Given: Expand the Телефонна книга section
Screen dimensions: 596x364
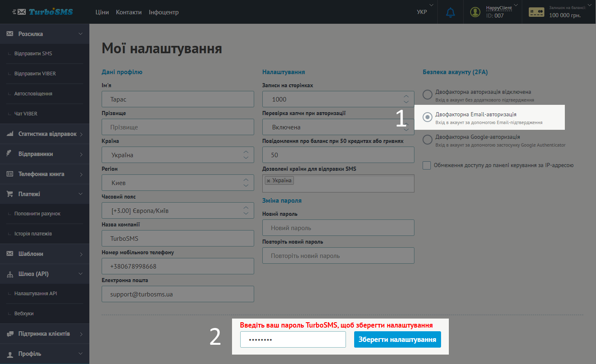Looking at the screenshot, I should 81,174.
